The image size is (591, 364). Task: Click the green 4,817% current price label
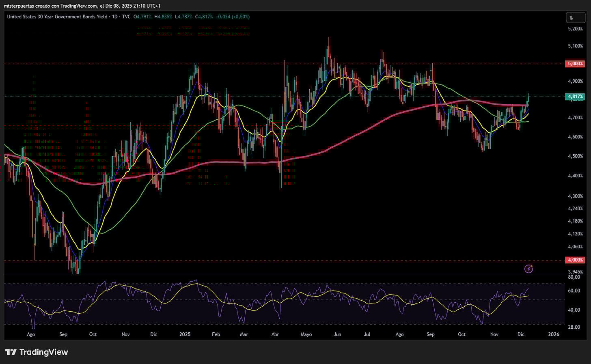pyautogui.click(x=574, y=97)
